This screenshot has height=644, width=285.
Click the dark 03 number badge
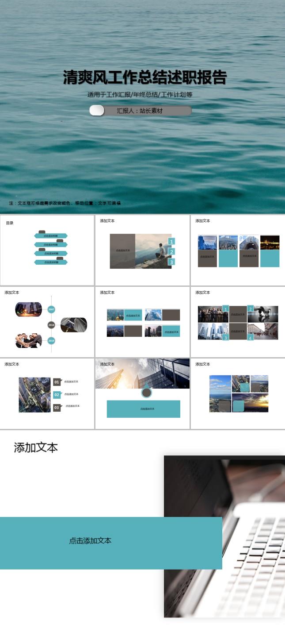pos(57,408)
